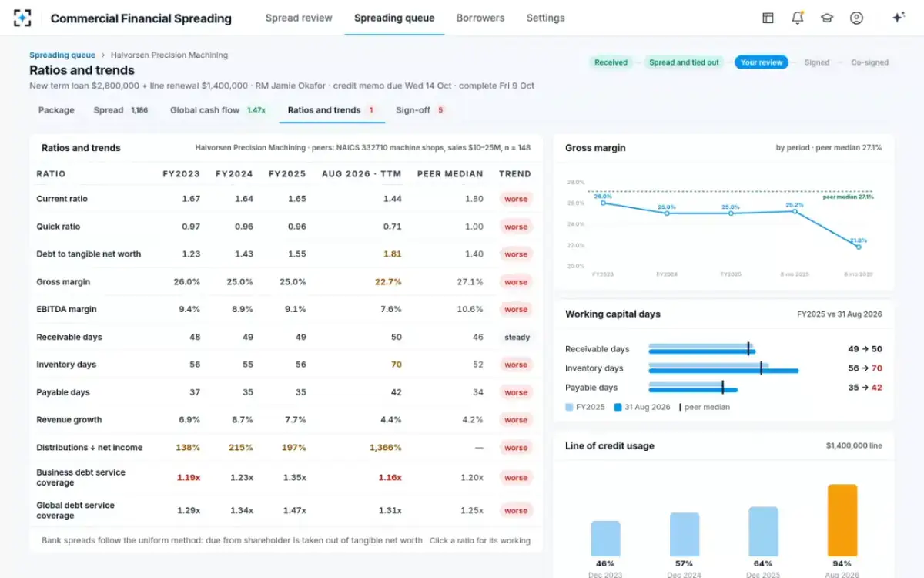Click the worse badge for Current ratio
Viewport: 924px width, 578px height.
click(516, 199)
